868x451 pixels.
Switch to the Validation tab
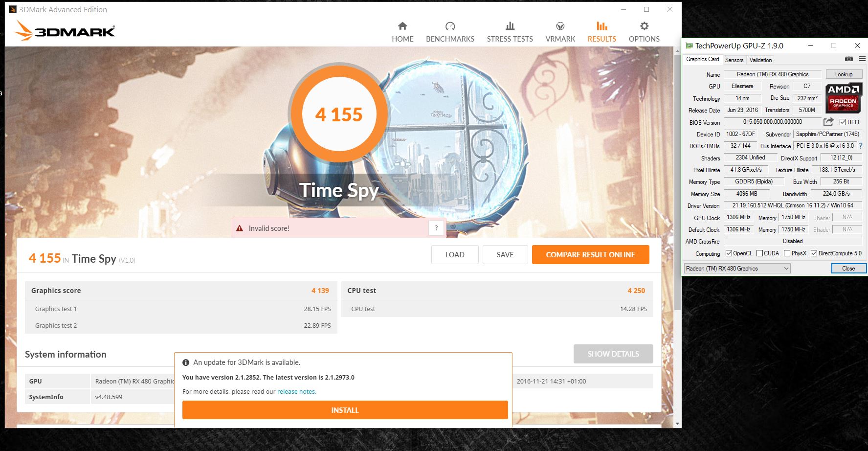click(x=760, y=60)
